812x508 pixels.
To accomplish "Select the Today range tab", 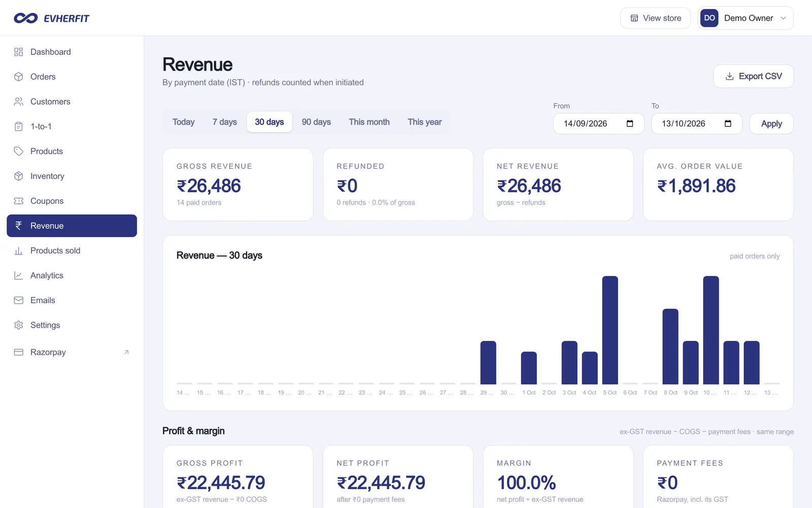I will point(184,122).
